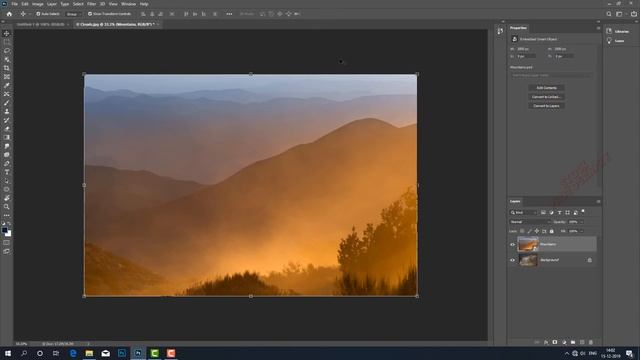The height and width of the screenshot is (360, 640).
Task: Select the Eyedropper tool
Action: [7, 85]
